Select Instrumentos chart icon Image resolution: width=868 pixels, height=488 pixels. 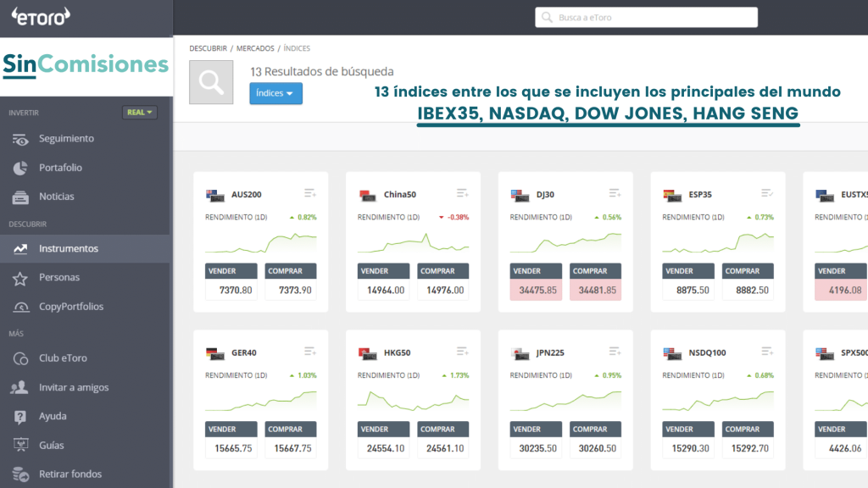click(20, 249)
